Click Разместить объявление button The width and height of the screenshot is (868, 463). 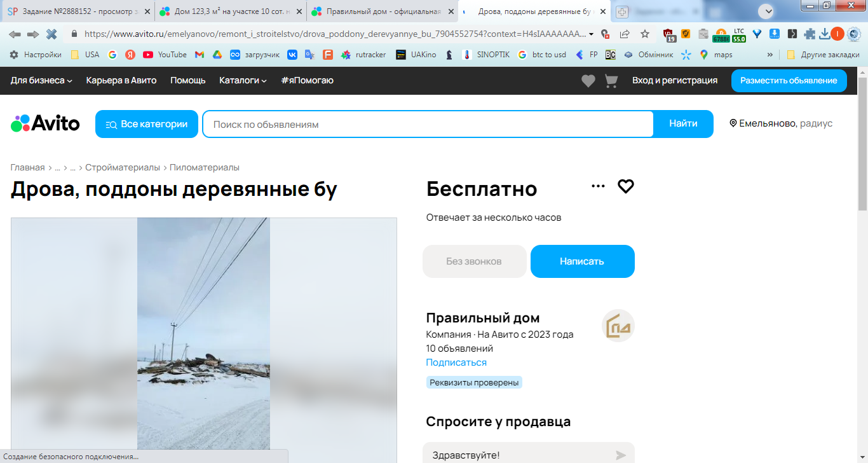coord(789,81)
